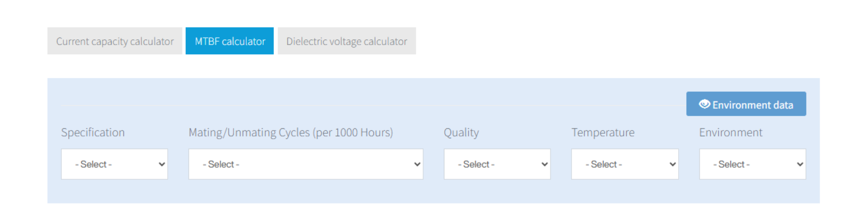Click the Quality field label
This screenshot has height=207, width=868.
click(x=461, y=132)
